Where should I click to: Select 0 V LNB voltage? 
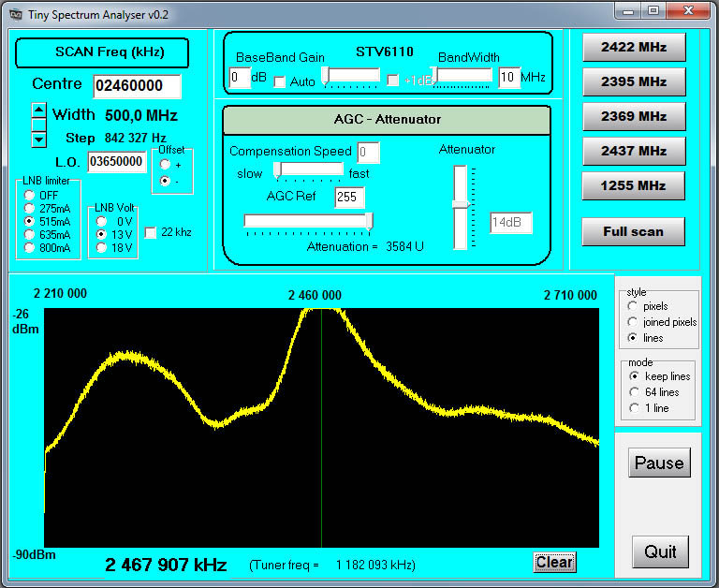point(101,222)
